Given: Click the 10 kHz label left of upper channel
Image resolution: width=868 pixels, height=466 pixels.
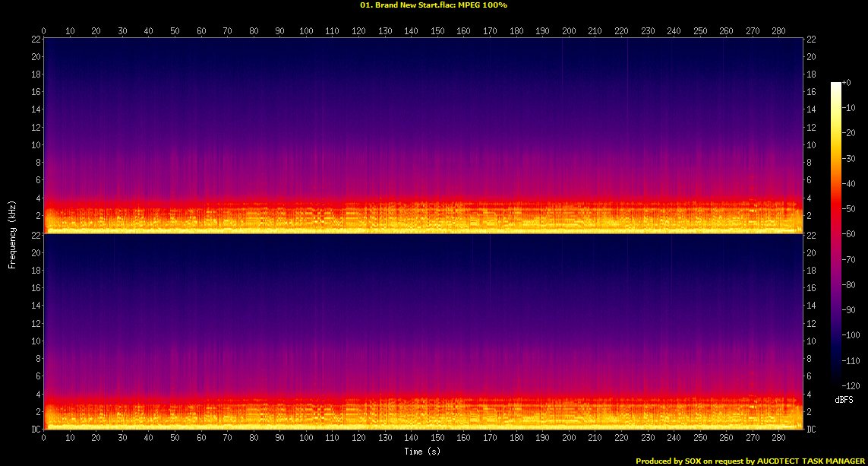Looking at the screenshot, I should click(34, 144).
